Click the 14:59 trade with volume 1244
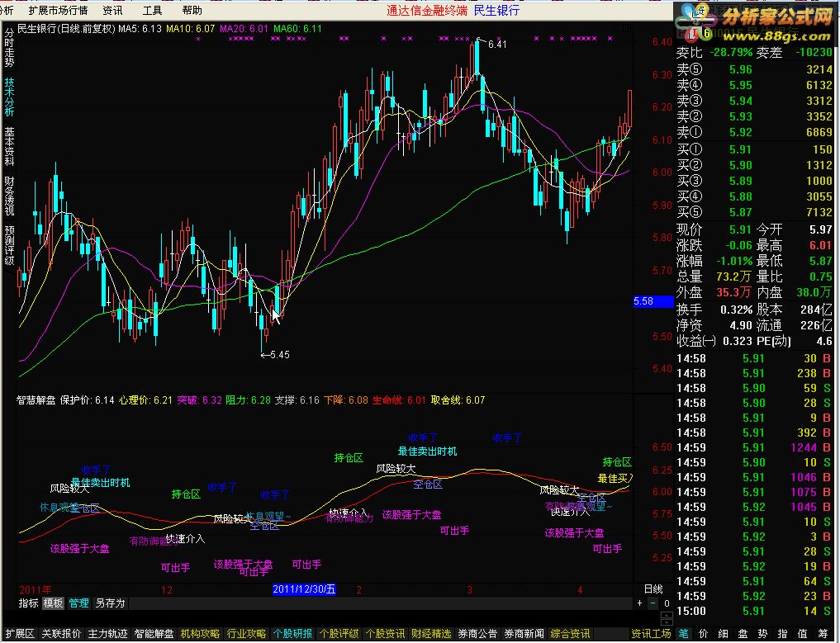The width and height of the screenshot is (840, 643). coord(754,447)
